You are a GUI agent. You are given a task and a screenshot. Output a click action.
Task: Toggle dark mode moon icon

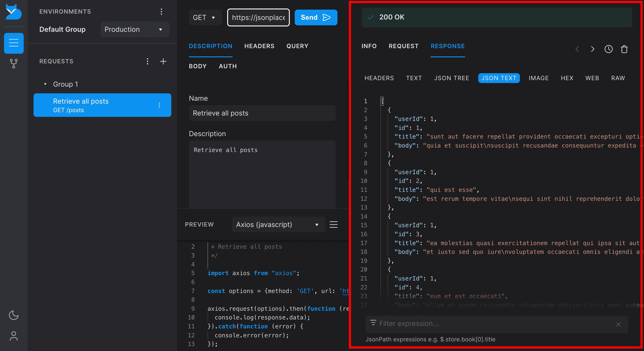click(14, 315)
